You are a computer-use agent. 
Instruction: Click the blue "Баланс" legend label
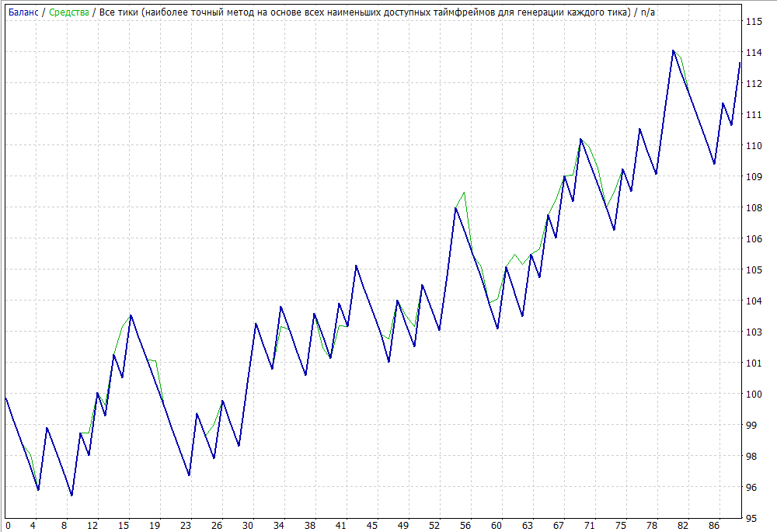23,12
